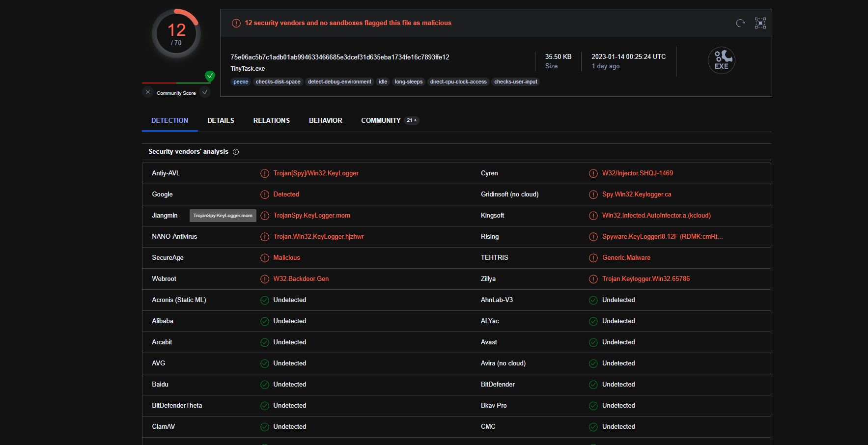Click warning icon in TEHTRIS row
The height and width of the screenshot is (445, 868).
[593, 258]
